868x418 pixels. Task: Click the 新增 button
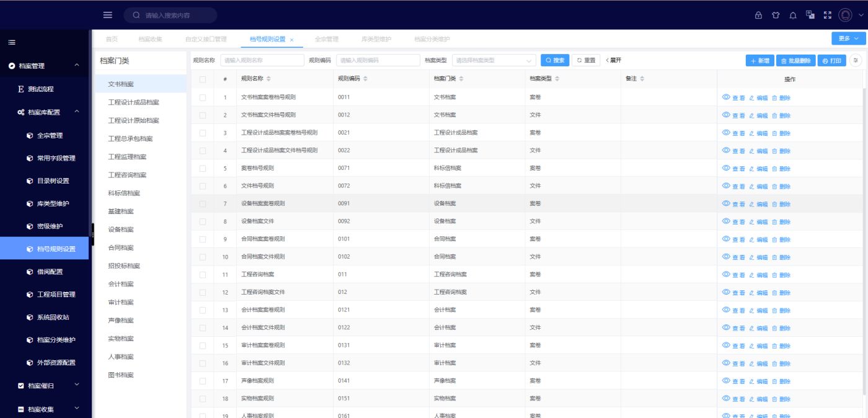pos(759,61)
